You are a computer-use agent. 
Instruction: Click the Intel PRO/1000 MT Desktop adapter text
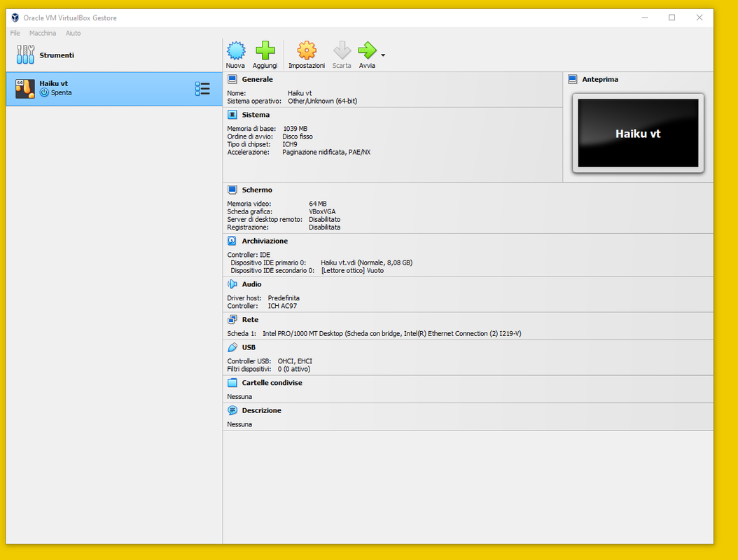pyautogui.click(x=391, y=334)
